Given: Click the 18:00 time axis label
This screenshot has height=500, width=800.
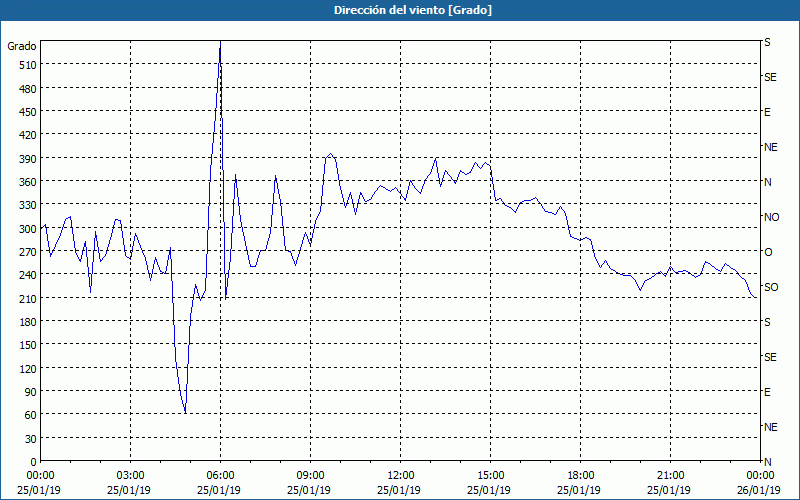Looking at the screenshot, I should point(580,476).
